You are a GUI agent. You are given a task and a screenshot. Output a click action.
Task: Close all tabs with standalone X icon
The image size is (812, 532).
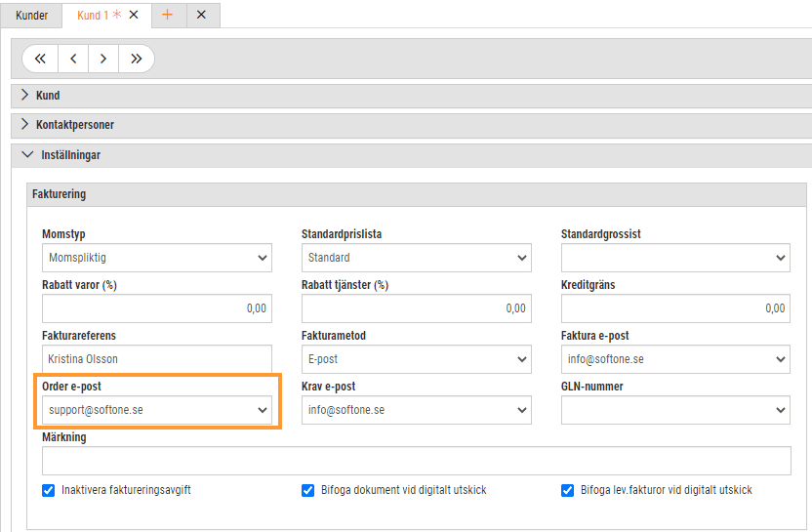[201, 15]
